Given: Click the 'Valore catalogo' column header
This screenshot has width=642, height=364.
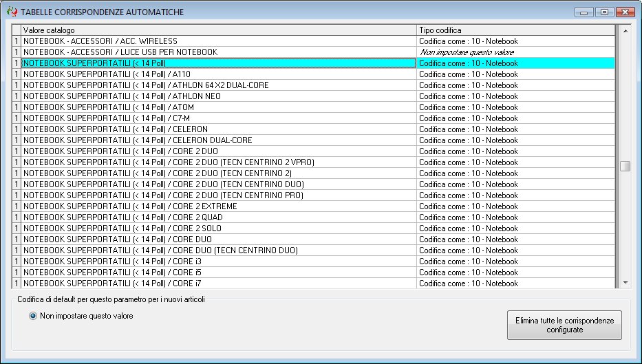Looking at the screenshot, I should [219, 30].
